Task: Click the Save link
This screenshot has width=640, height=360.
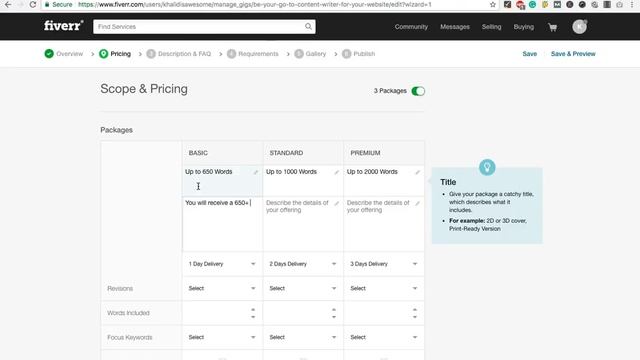Action: 529,54
